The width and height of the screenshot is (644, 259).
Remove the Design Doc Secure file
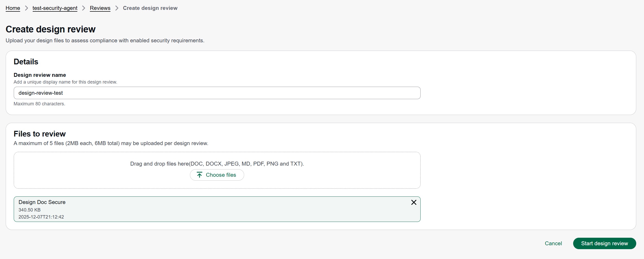coord(414,202)
